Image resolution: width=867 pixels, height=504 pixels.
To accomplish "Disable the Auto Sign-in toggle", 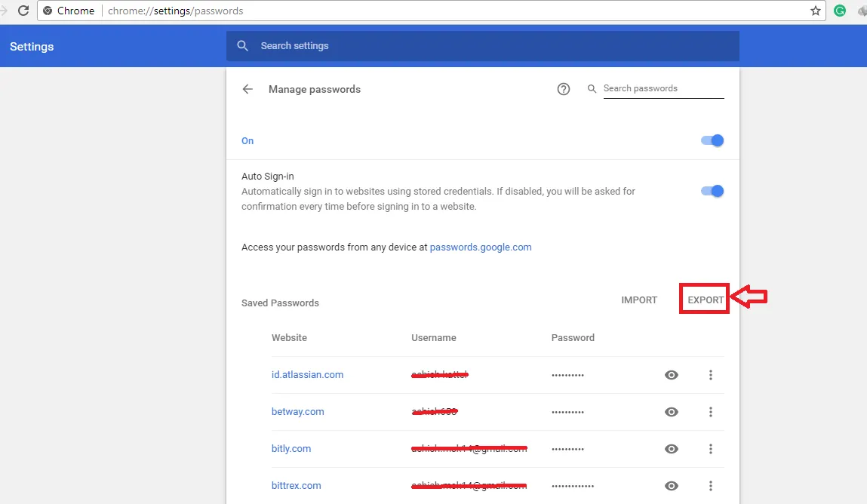I will [x=712, y=191].
